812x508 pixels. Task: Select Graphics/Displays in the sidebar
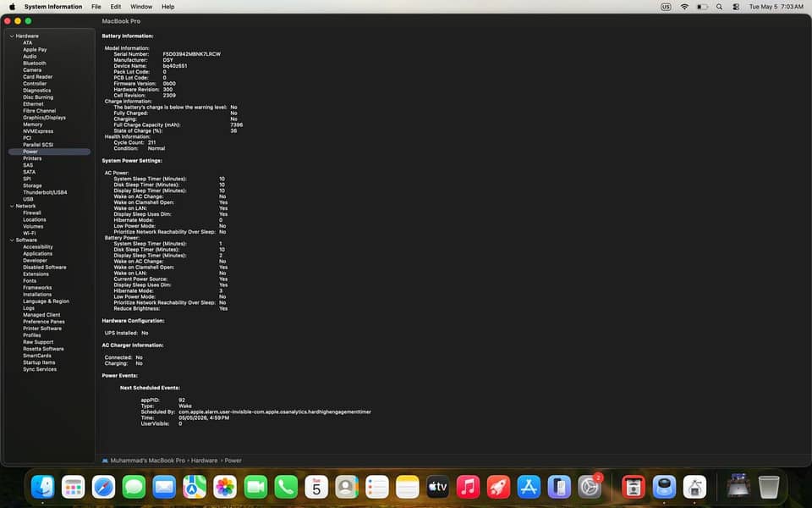pyautogui.click(x=45, y=118)
